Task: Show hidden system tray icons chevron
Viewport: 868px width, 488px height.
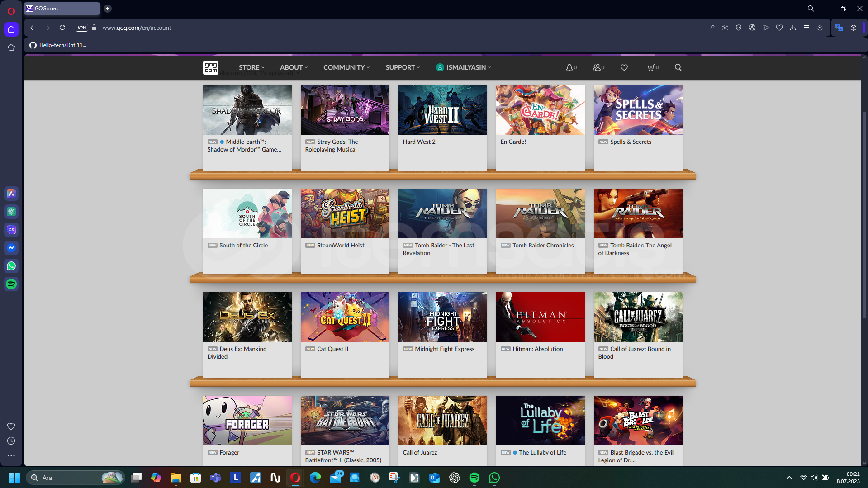Action: coord(789,478)
